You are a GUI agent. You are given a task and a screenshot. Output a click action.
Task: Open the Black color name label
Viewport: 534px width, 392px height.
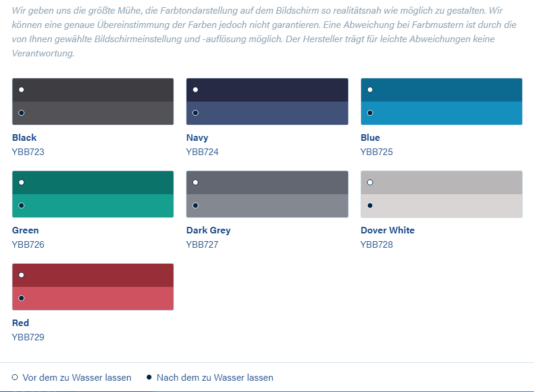[x=24, y=138]
